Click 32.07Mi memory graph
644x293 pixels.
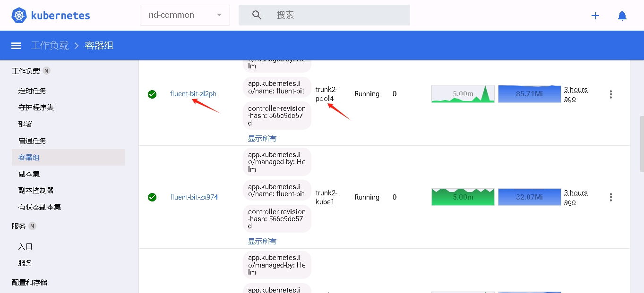(x=530, y=197)
